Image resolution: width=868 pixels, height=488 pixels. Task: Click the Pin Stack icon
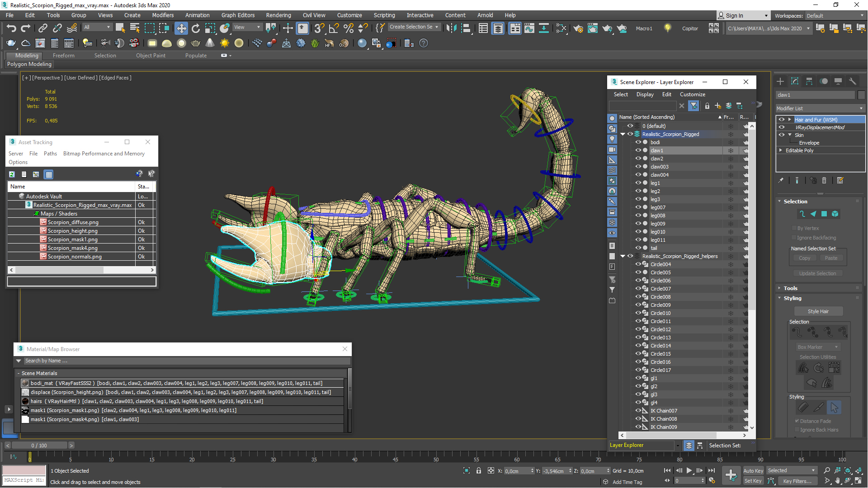click(x=781, y=180)
